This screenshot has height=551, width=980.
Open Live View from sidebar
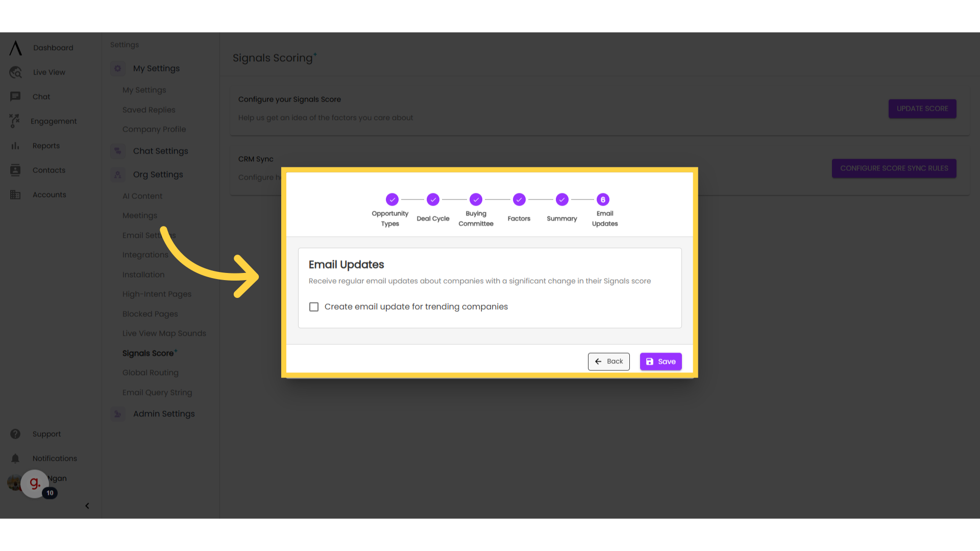tap(48, 72)
